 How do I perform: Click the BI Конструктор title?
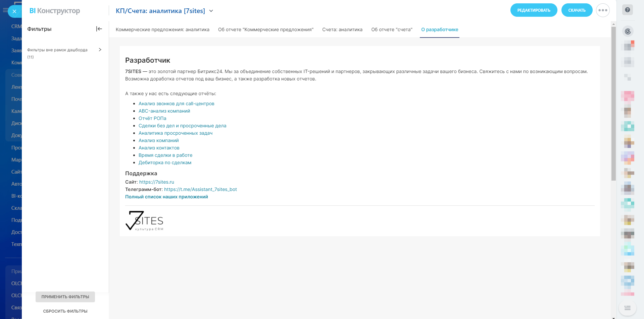pos(55,11)
